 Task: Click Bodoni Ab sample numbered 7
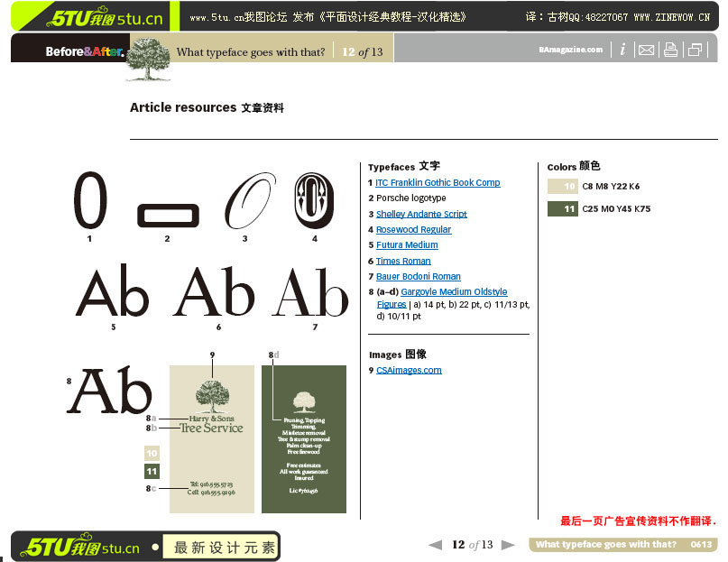[x=310, y=291]
